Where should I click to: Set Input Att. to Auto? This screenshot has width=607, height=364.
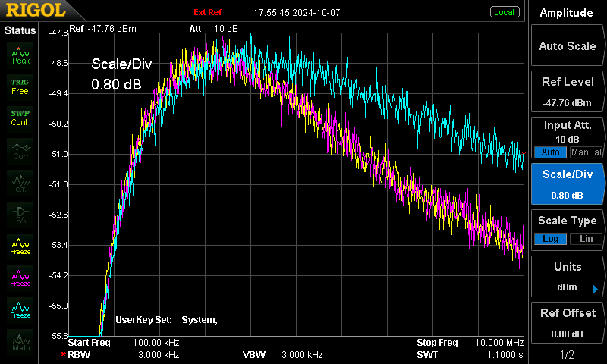click(550, 152)
